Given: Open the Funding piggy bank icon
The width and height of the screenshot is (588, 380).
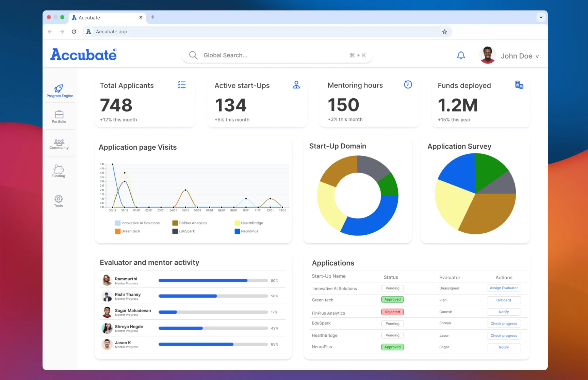Looking at the screenshot, I should [59, 169].
